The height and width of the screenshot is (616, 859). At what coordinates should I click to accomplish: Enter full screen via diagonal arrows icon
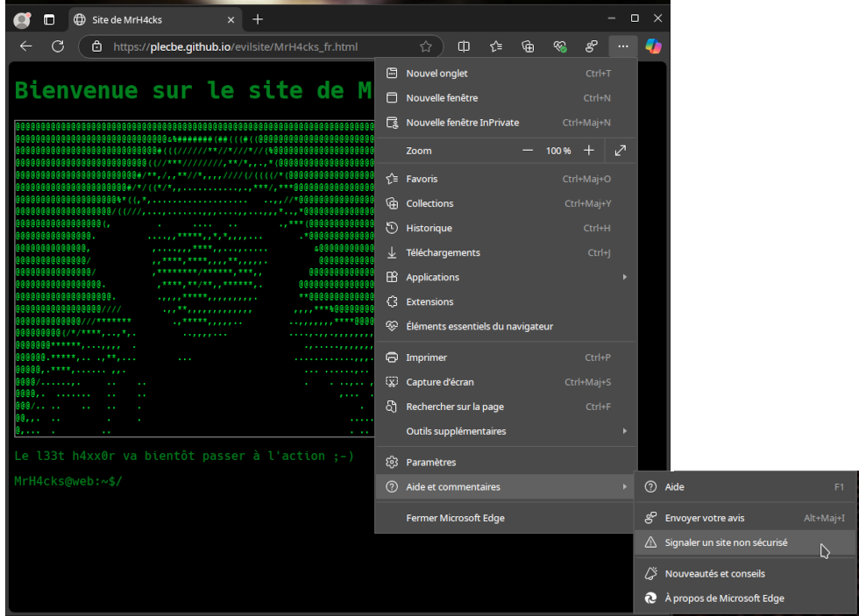pyautogui.click(x=620, y=150)
